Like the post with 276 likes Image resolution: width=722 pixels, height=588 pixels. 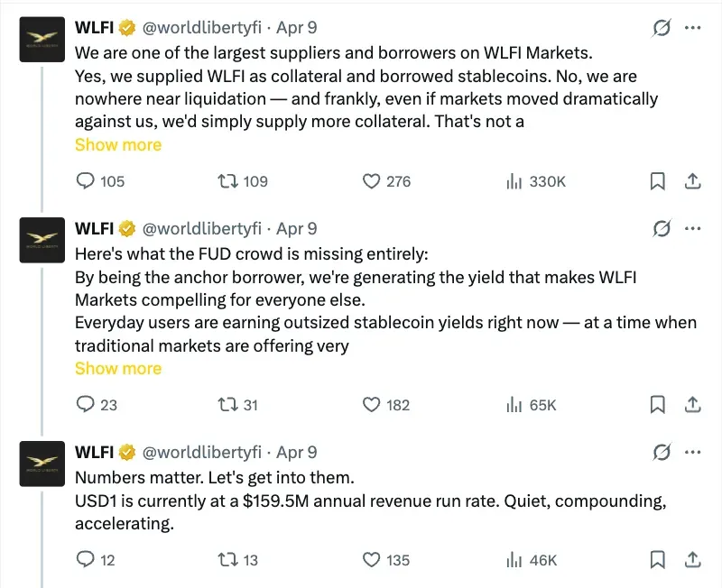click(x=371, y=181)
